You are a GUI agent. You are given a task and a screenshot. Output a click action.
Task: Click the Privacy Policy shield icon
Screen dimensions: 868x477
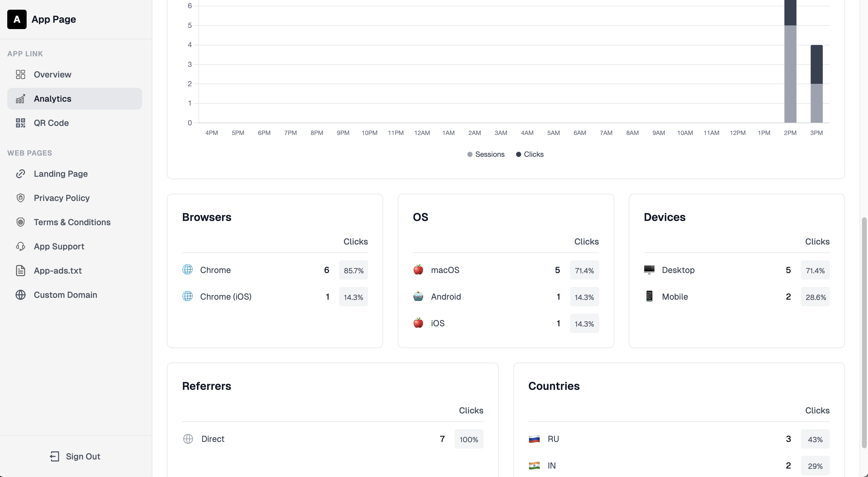click(x=21, y=198)
